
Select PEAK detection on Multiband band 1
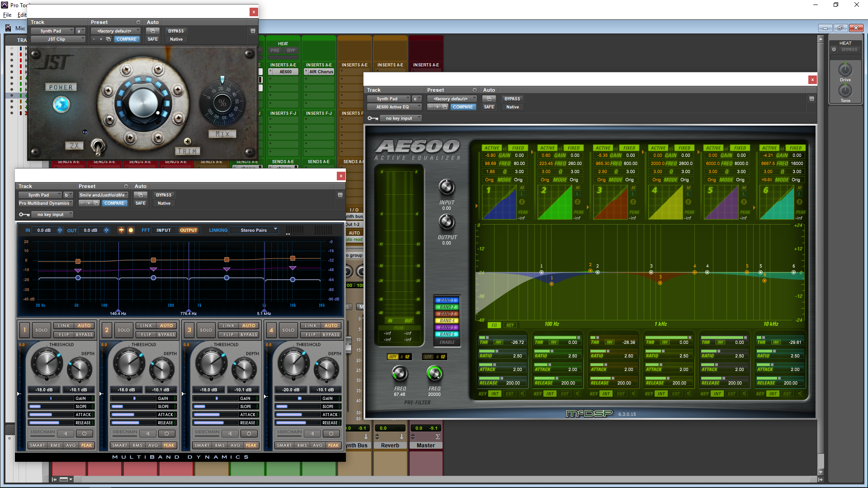86,446
